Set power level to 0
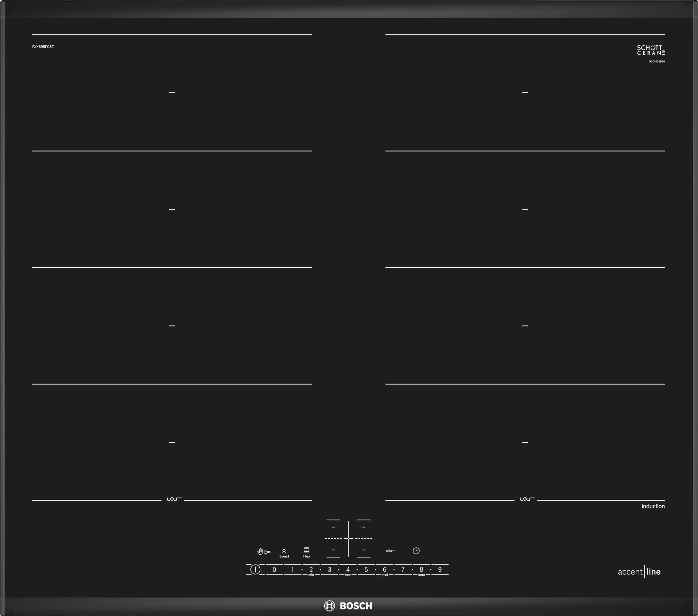The image size is (698, 616). [274, 570]
